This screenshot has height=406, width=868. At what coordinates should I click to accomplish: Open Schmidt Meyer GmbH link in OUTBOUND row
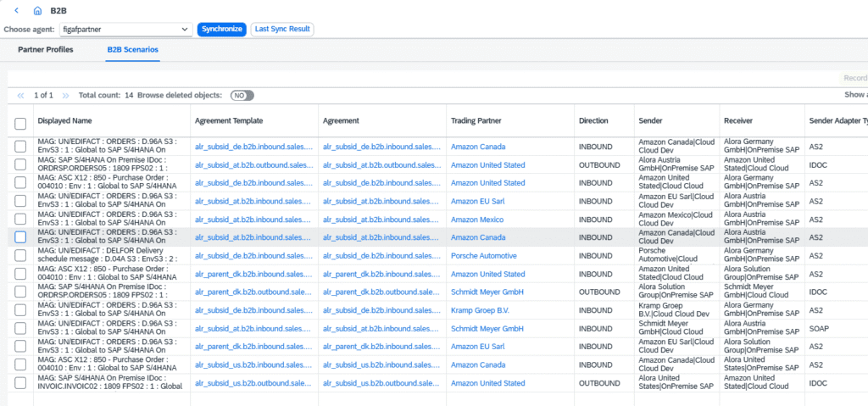tap(487, 292)
